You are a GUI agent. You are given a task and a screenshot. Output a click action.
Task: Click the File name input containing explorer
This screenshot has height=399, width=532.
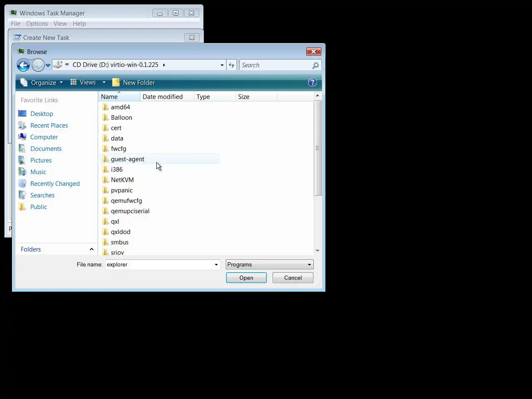tap(159, 264)
